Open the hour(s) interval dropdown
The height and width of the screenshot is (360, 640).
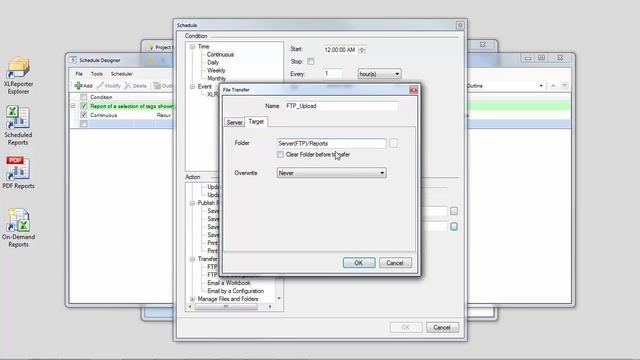pos(379,74)
